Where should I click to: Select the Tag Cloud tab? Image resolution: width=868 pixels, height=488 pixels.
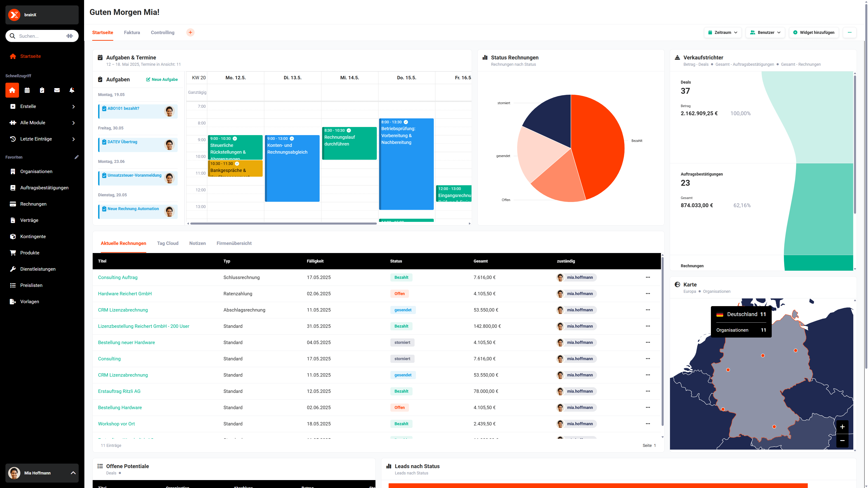pos(167,243)
